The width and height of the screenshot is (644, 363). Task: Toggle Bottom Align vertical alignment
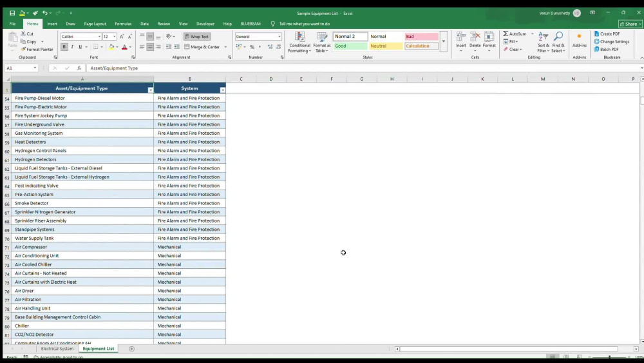click(x=158, y=37)
